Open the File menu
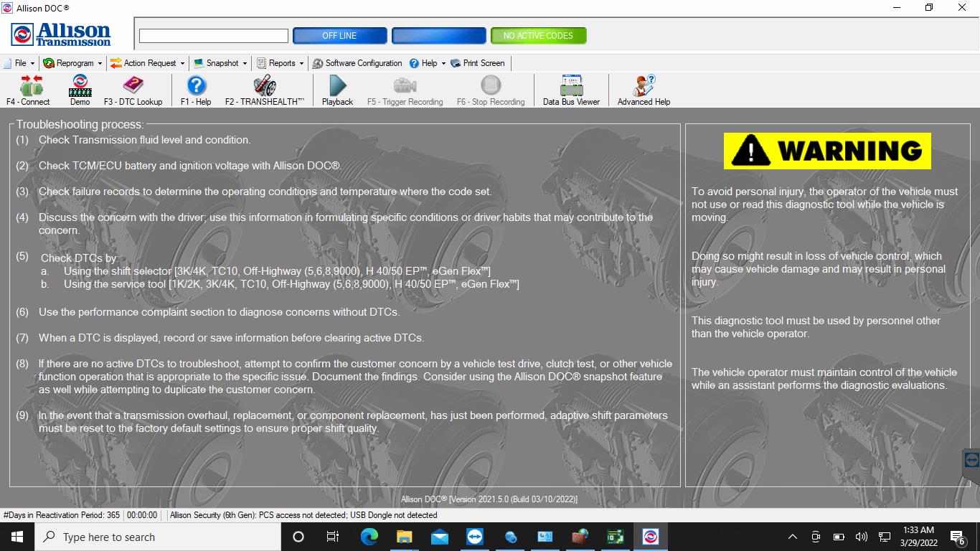The image size is (980, 551). point(19,63)
